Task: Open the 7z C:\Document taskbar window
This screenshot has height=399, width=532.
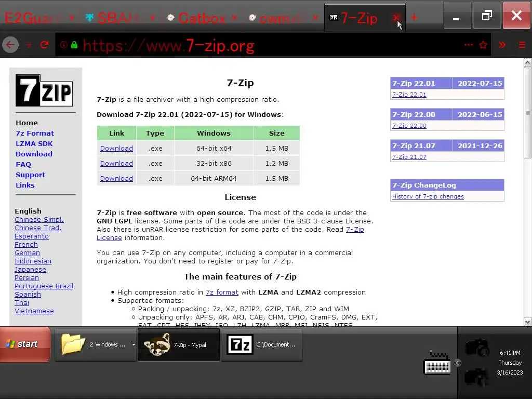Action: tap(262, 345)
